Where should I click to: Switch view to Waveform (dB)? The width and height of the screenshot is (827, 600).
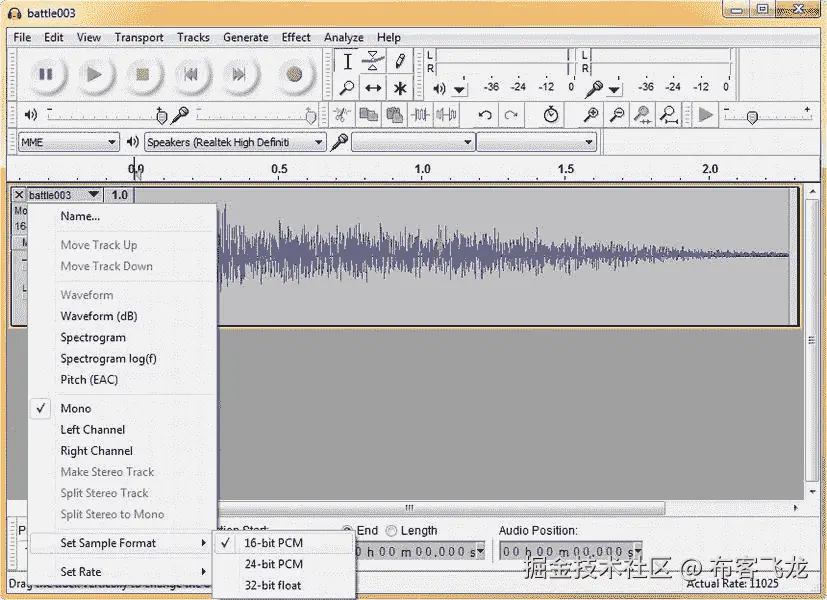(x=123, y=316)
